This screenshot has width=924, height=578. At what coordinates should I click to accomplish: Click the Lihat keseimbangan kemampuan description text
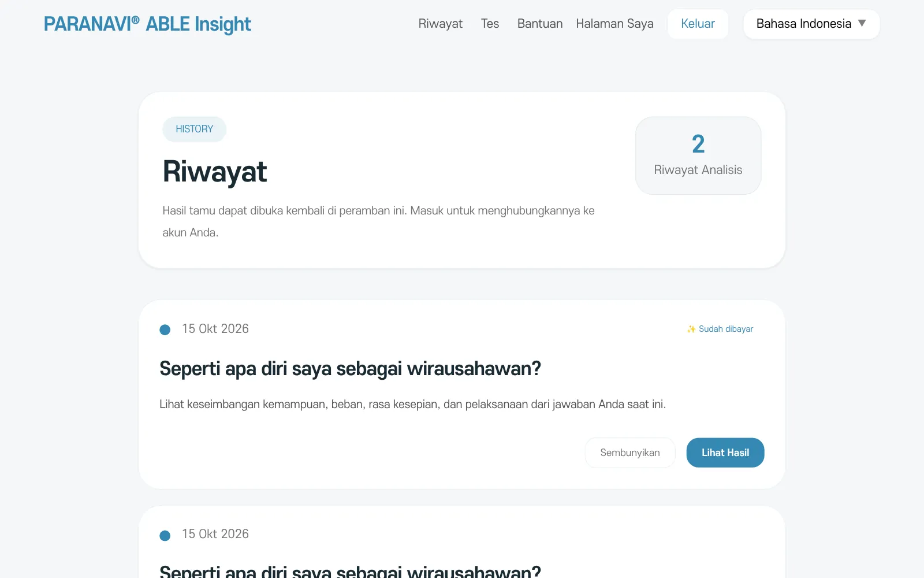click(x=412, y=404)
